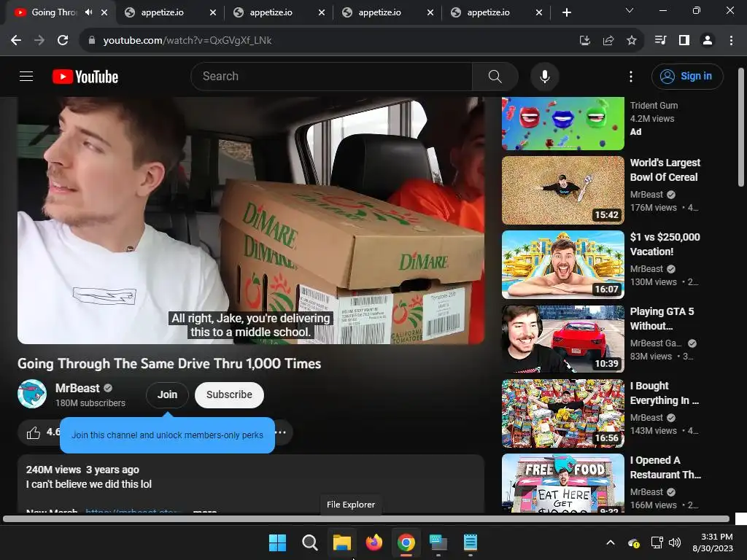The image size is (747, 560).
Task: Click Join button for MrBeast channel
Action: click(167, 394)
